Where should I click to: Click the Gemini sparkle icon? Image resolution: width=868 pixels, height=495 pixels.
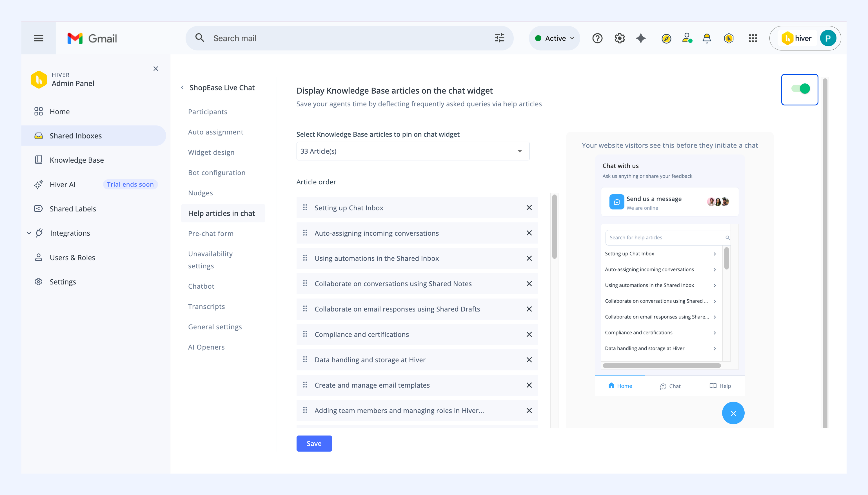point(641,38)
